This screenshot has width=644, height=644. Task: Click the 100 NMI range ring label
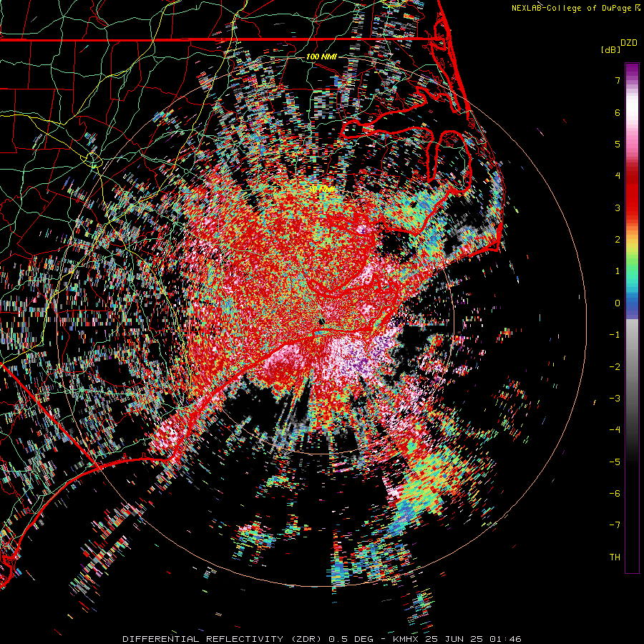coord(321,57)
